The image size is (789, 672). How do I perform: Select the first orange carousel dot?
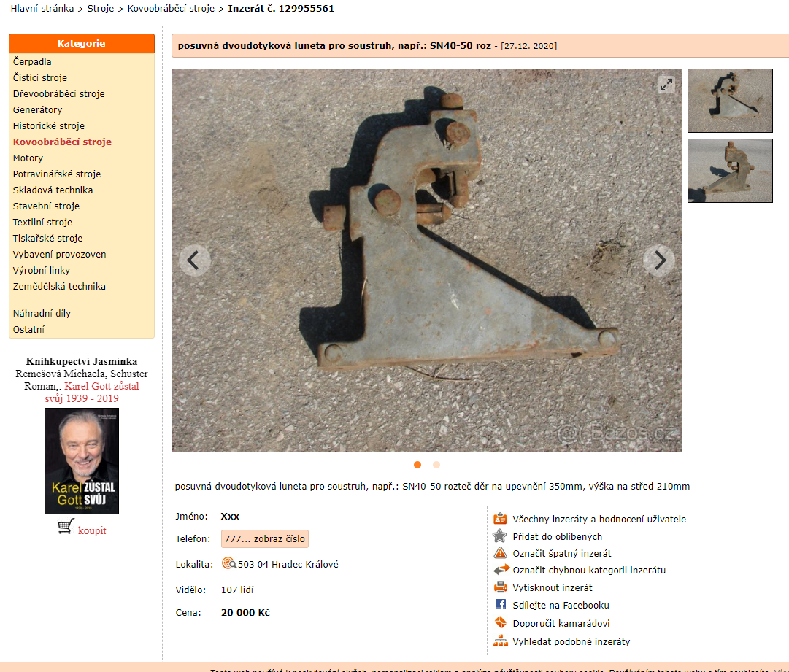(x=417, y=465)
